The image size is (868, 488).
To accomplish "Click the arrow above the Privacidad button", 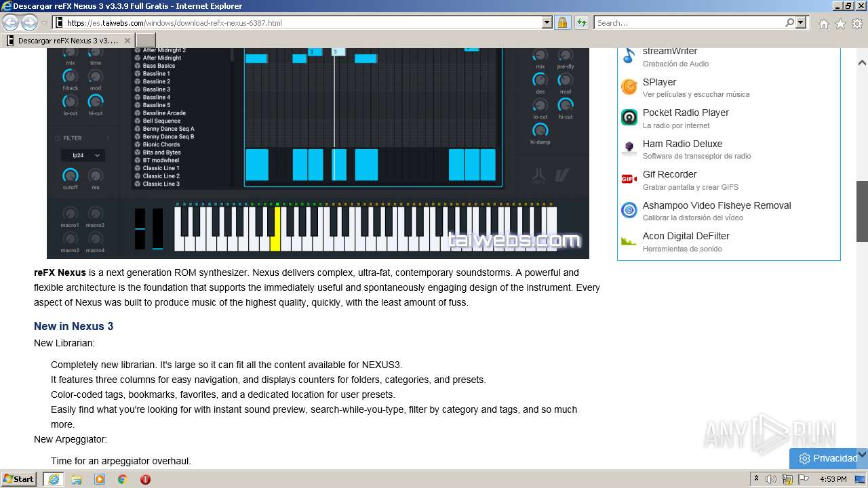I will 862,454.
